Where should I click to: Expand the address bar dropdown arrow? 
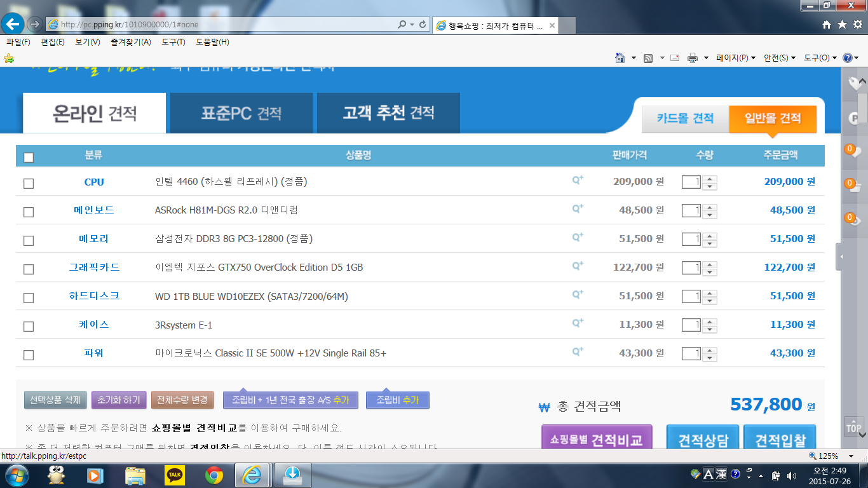point(412,24)
